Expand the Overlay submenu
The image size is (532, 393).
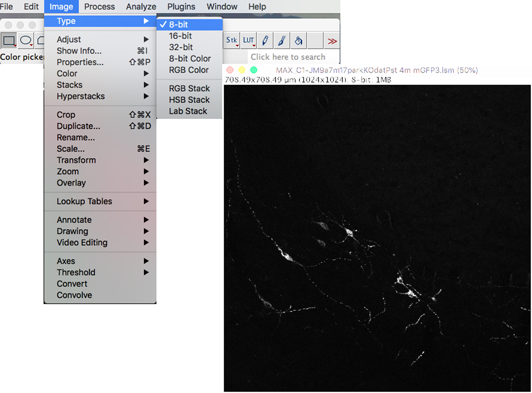point(100,183)
